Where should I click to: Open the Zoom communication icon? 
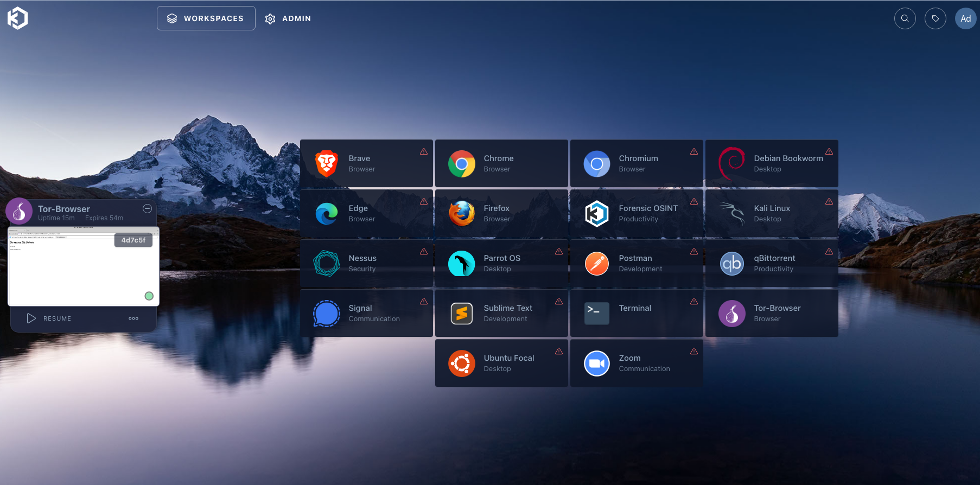596,363
